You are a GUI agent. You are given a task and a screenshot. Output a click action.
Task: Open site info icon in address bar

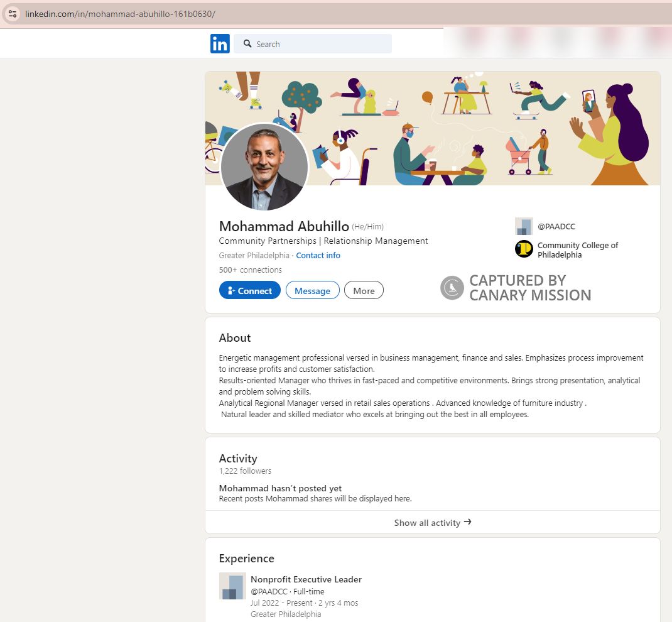pyautogui.click(x=13, y=13)
